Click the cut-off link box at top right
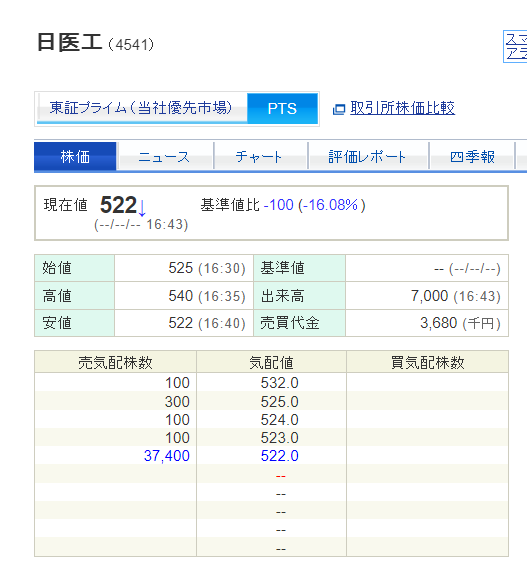 pos(515,47)
